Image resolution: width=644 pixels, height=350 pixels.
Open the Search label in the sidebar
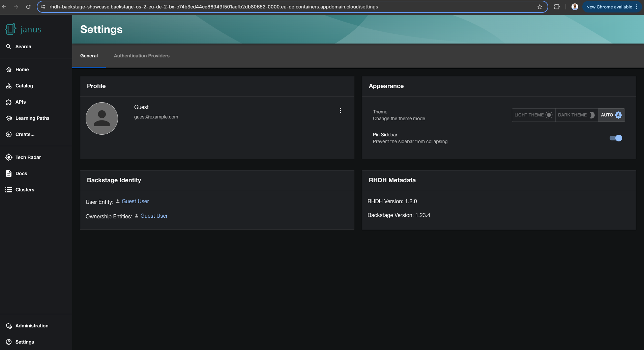(x=23, y=47)
